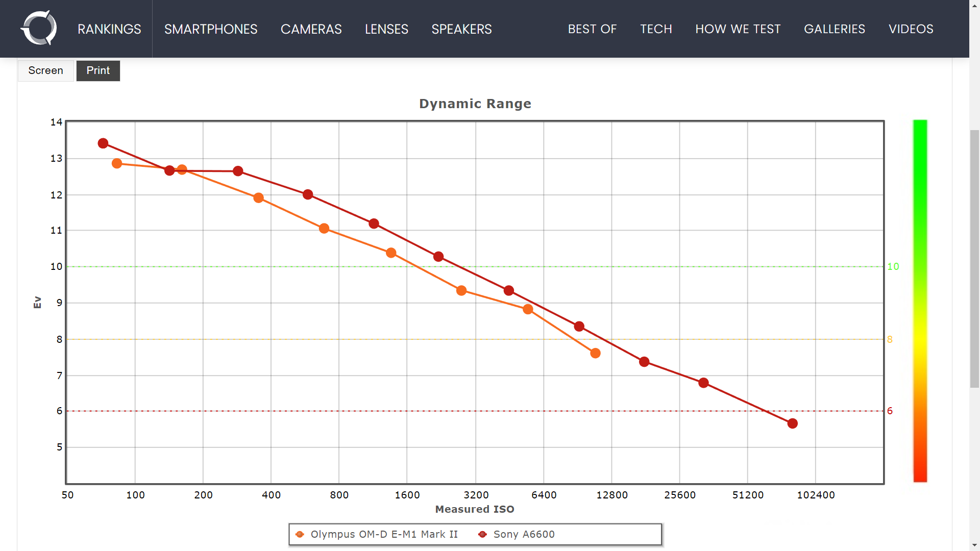Click the DXOMARK logo icon
The width and height of the screenshot is (980, 551).
[x=39, y=28]
